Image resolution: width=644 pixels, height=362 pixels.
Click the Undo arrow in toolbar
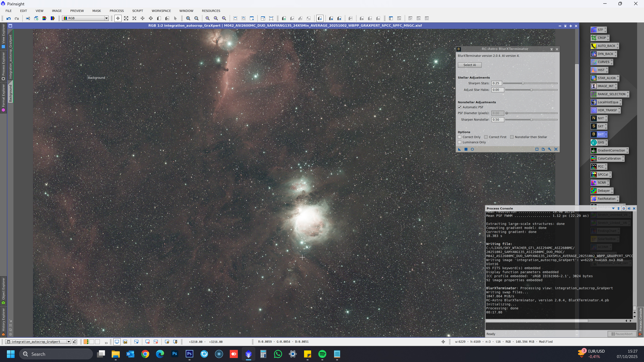[x=9, y=18]
